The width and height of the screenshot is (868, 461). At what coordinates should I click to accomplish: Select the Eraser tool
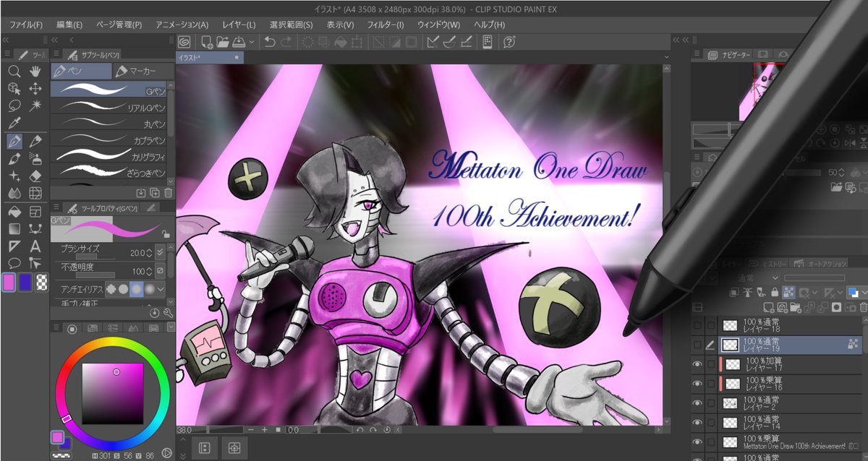coord(35,176)
